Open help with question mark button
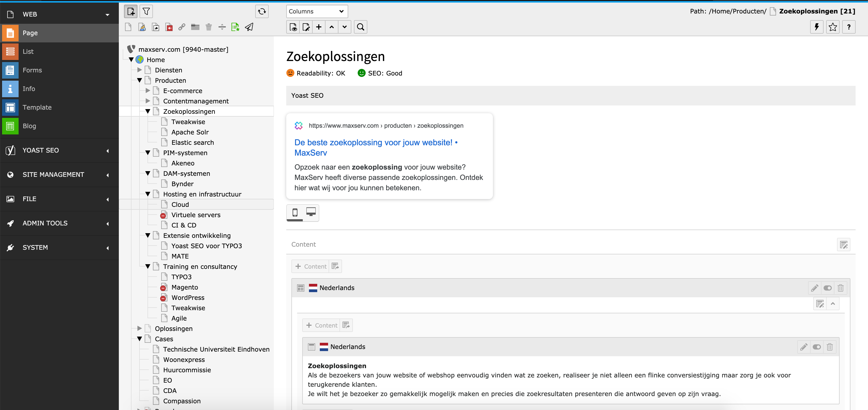 click(x=848, y=27)
